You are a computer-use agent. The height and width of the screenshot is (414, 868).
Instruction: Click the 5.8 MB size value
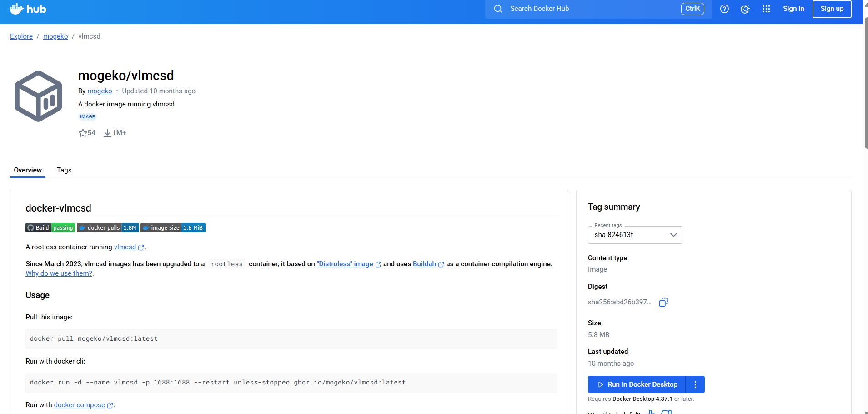[598, 335]
